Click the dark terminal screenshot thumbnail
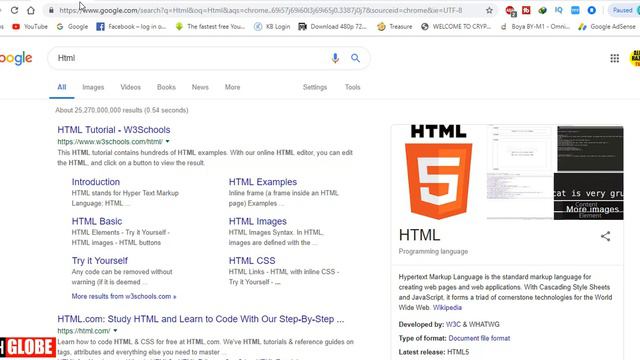Screen dimensions: 640x360 pos(590,149)
